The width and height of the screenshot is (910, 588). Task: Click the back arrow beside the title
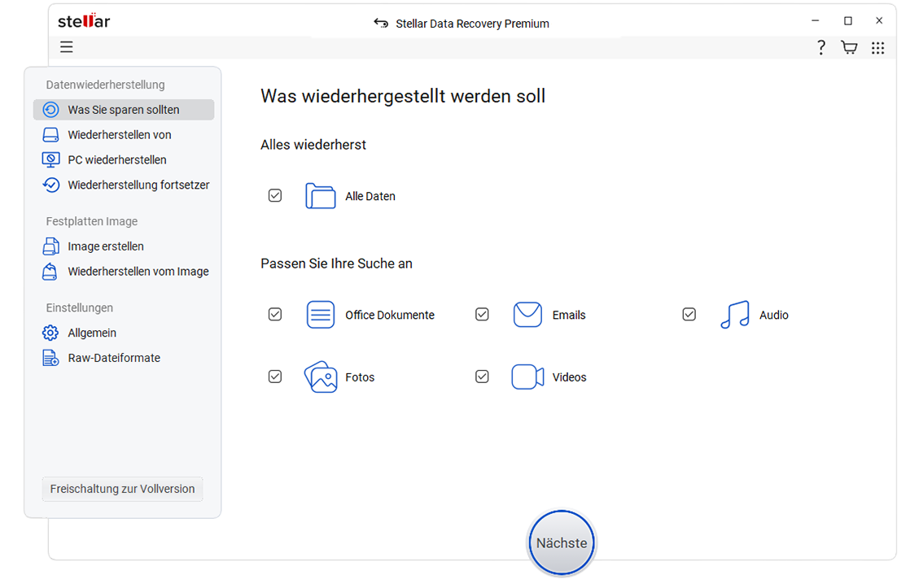tap(381, 23)
